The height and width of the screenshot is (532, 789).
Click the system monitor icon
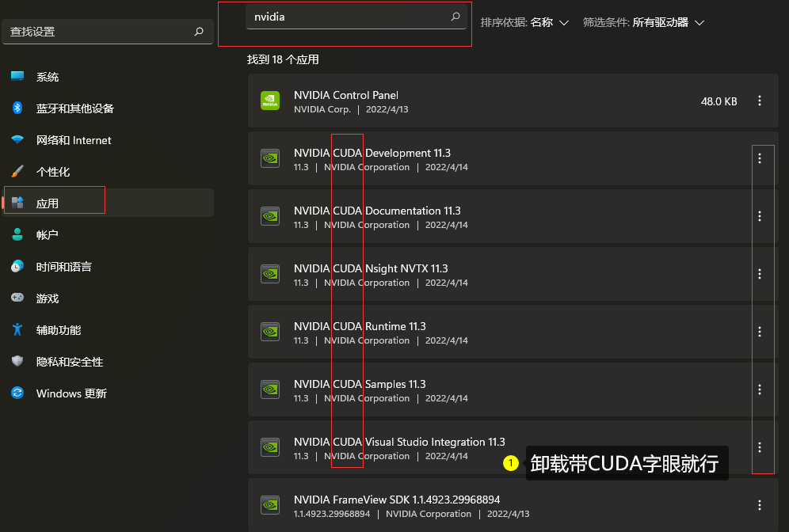(17, 77)
